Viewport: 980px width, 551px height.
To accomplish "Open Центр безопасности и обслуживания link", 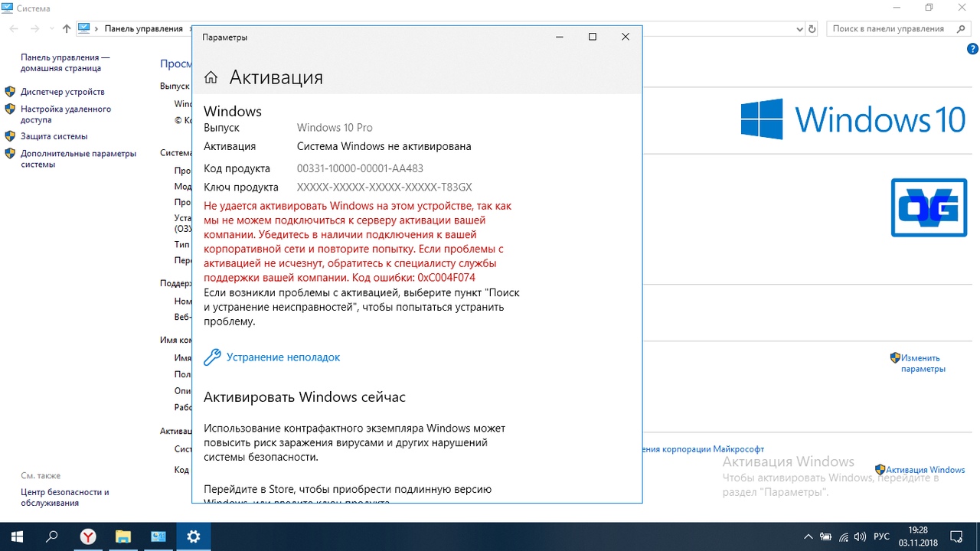I will coord(65,497).
